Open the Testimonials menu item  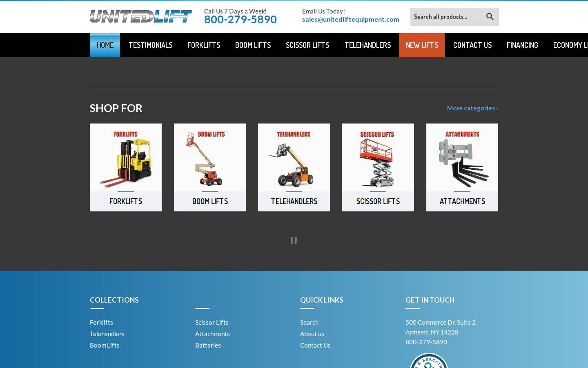[x=151, y=45]
